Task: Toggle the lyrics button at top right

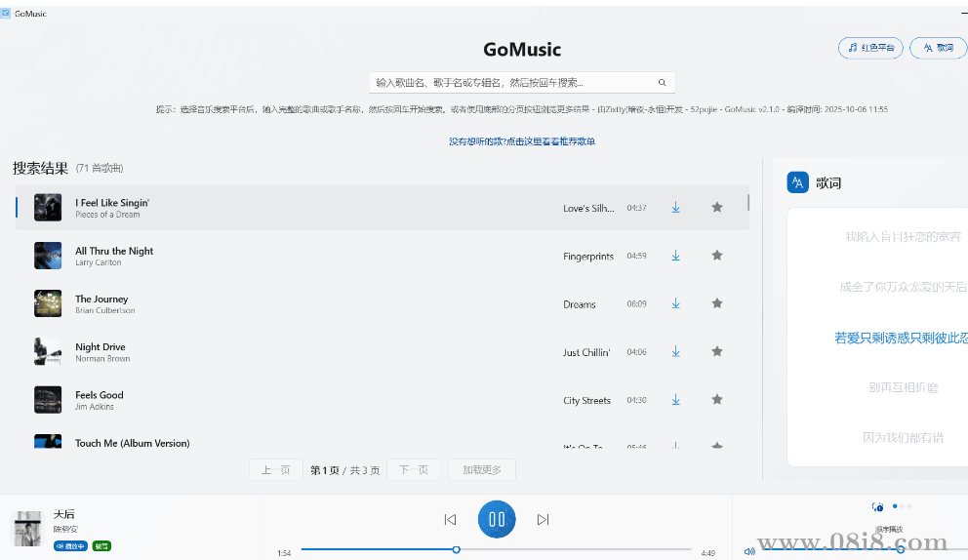Action: [939, 48]
